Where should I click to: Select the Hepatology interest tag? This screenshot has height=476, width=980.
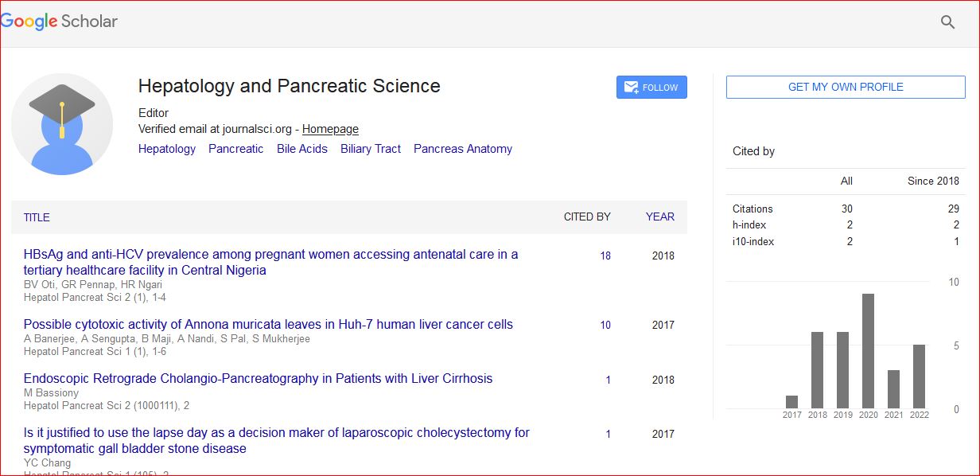pos(166,149)
